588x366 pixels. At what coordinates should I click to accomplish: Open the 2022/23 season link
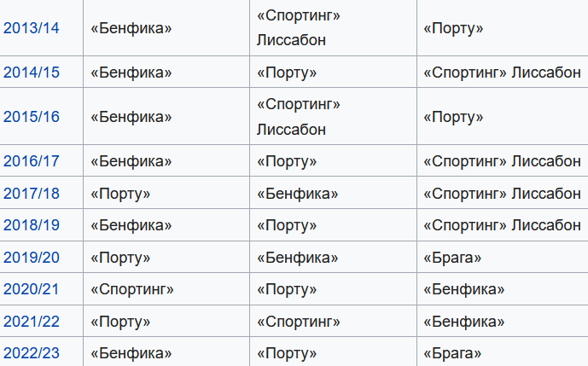point(31,353)
